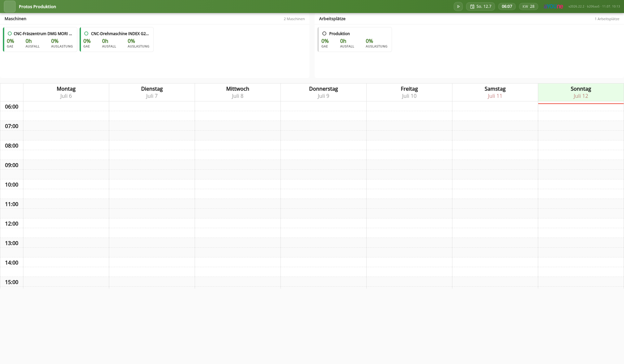Select the Samstag Juli 11 column header
Image resolution: width=624 pixels, height=364 pixels.
(x=495, y=92)
